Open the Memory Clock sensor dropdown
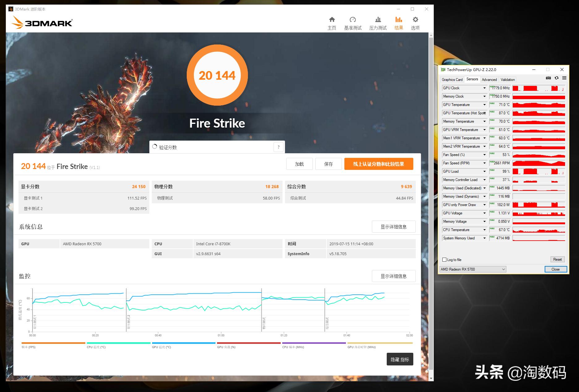Screen dimensions: 579x392 tap(484, 96)
